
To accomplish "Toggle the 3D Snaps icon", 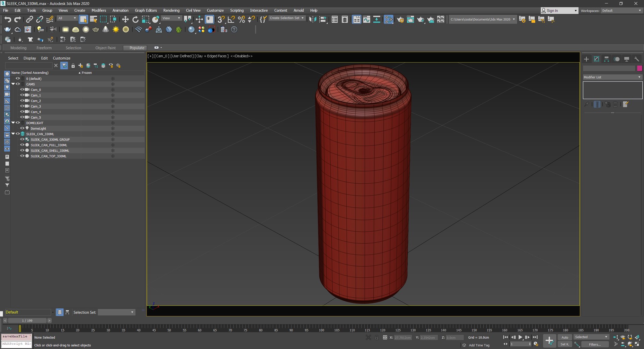I will (221, 19).
